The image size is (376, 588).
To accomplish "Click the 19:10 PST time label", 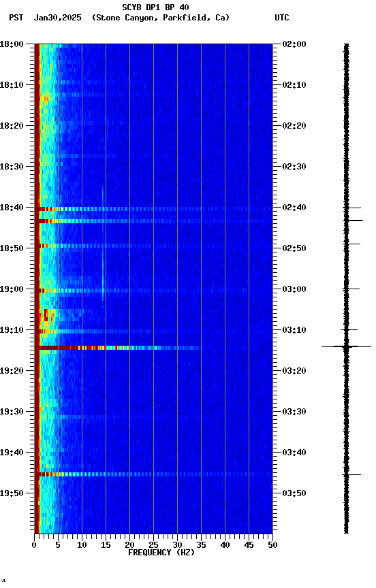I will click(x=12, y=330).
